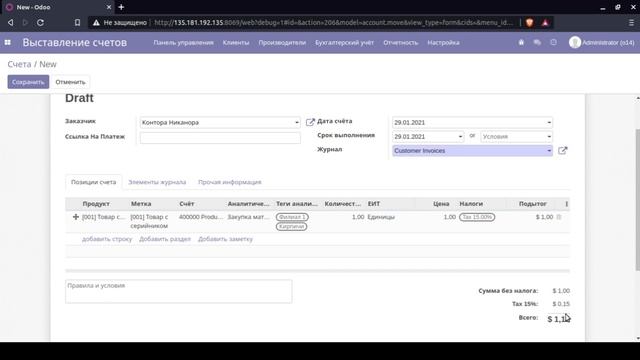
Task: Click the Единицы unit of measure cell
Action: (381, 217)
